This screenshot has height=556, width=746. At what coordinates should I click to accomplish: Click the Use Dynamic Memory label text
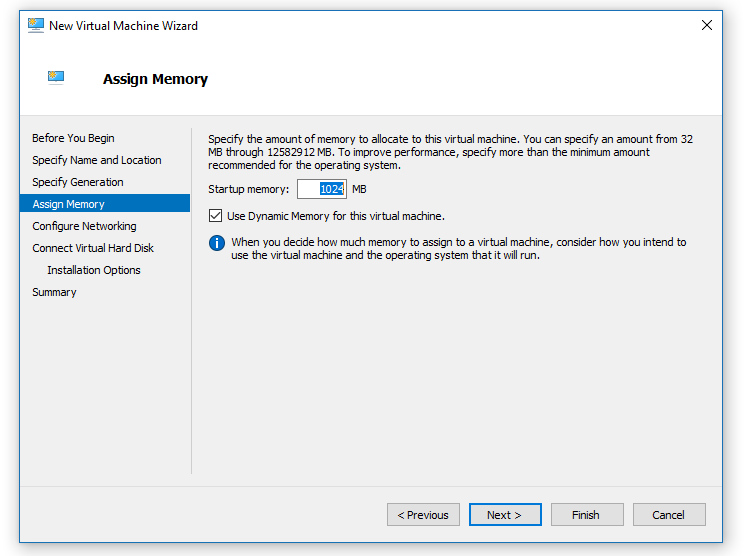coord(335,216)
